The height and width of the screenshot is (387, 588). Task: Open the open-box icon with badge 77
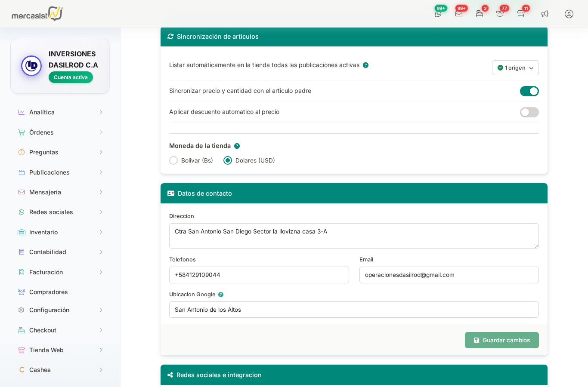(500, 14)
